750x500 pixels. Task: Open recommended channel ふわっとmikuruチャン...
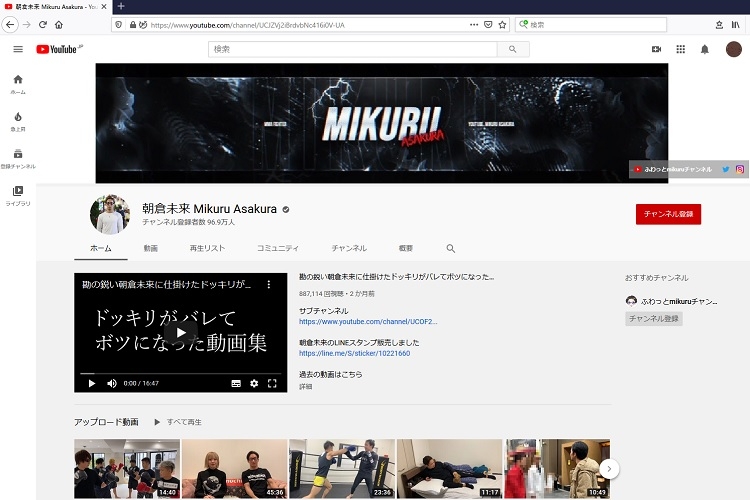[x=672, y=301]
